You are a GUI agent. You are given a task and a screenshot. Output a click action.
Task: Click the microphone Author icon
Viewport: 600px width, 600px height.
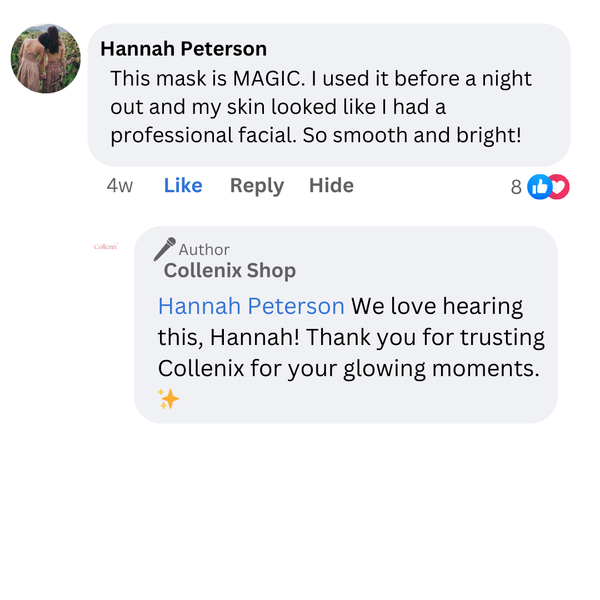click(164, 249)
